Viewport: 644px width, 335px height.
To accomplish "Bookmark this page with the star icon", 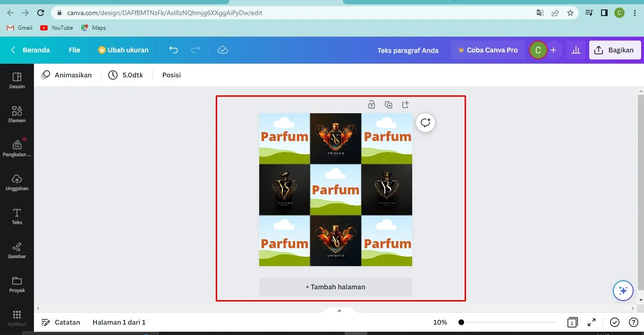I will tap(570, 13).
